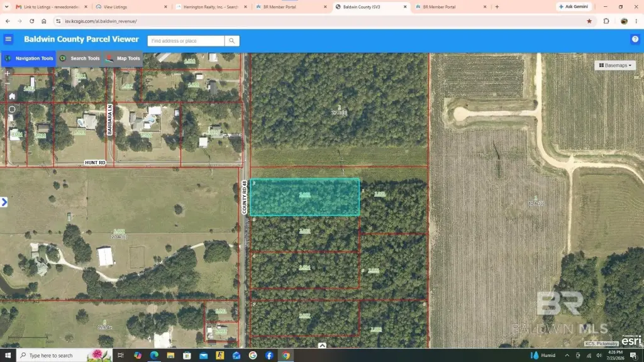This screenshot has width=644, height=362.
Task: Click the map zoom in plus button
Action: click(x=8, y=74)
